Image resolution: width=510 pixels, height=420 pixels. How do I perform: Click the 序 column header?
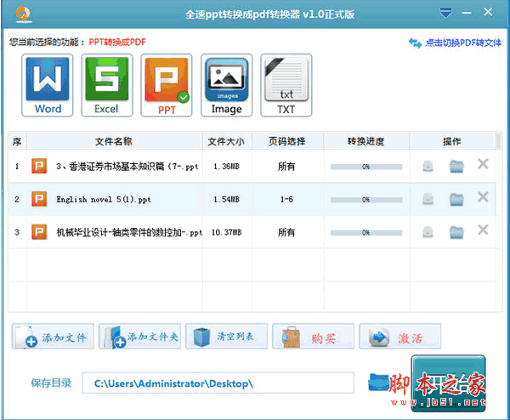(x=17, y=141)
